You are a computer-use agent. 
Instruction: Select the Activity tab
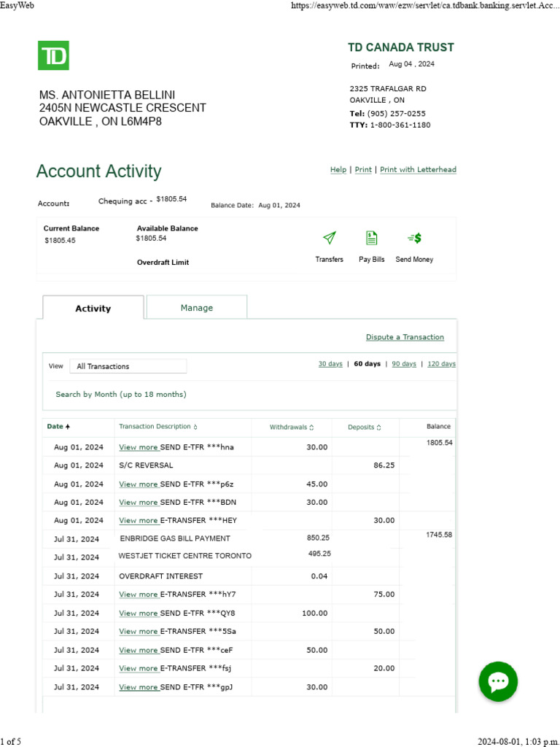[x=93, y=309]
